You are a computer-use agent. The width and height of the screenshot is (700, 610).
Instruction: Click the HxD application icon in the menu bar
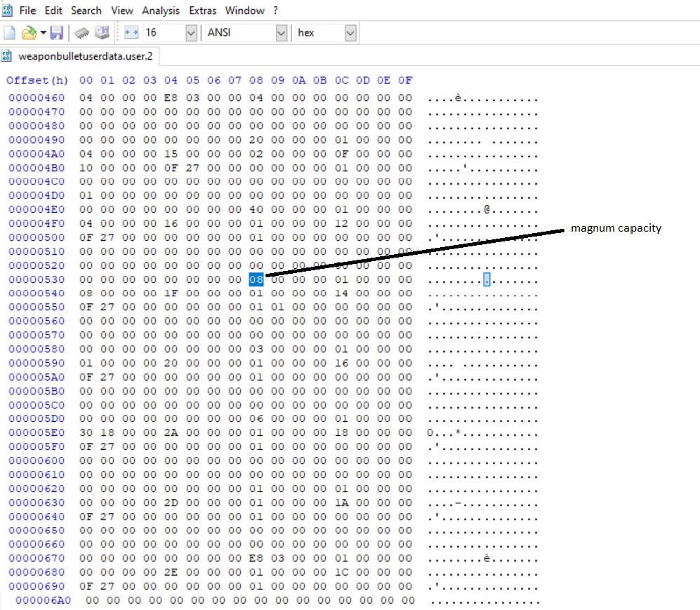pyautogui.click(x=8, y=11)
